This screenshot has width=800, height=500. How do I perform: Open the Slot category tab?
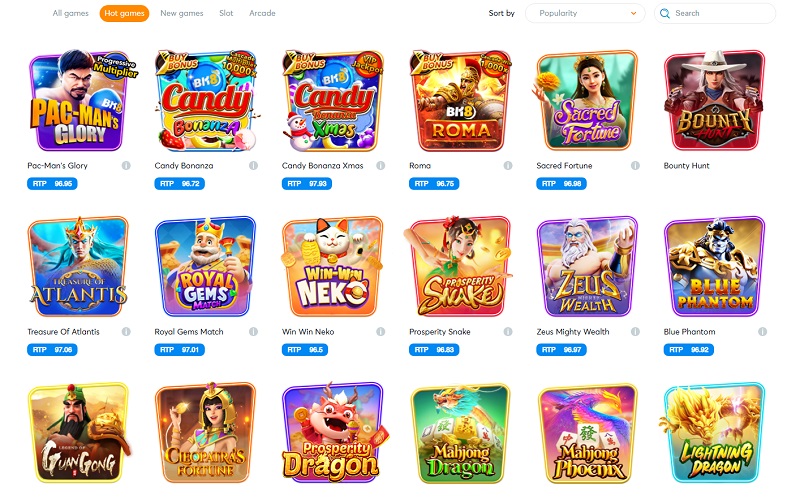point(226,13)
